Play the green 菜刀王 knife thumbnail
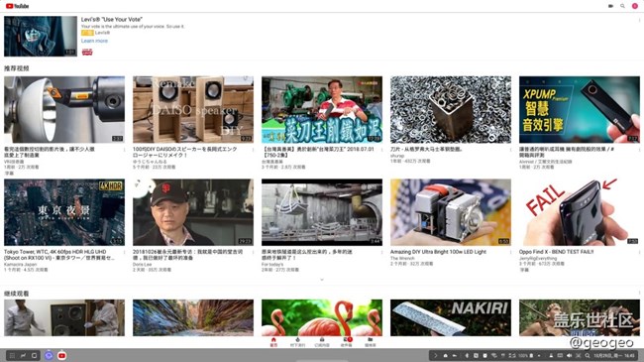The image size is (644, 362). 322,109
